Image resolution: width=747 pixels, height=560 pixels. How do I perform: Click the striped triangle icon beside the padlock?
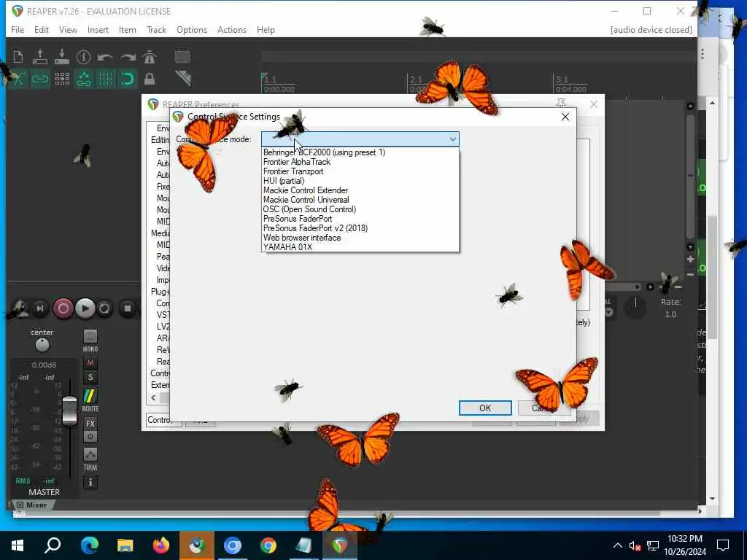(x=183, y=78)
